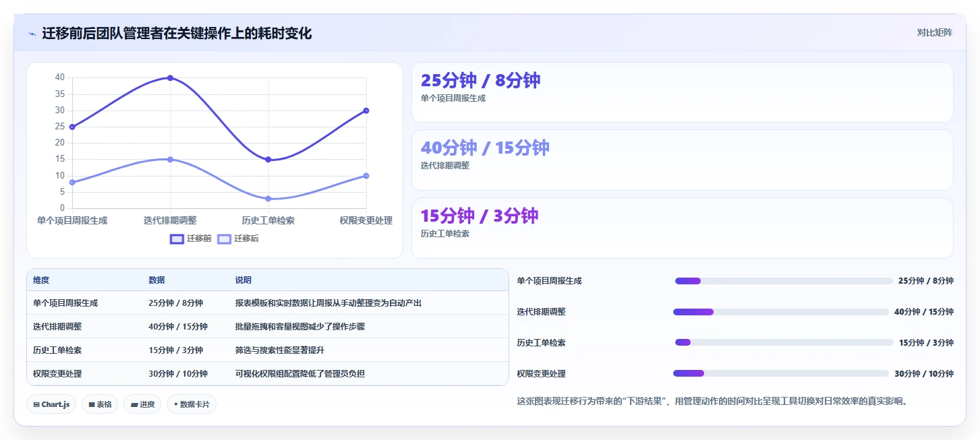Viewport: 980px width, 440px height.
Task: Open the Chart.js tag
Action: [51, 404]
